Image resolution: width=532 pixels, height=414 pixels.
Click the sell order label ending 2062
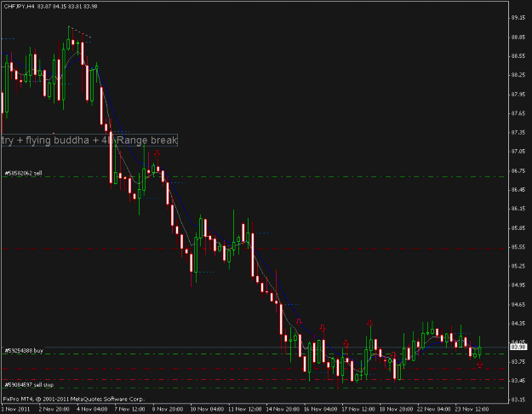[x=23, y=173]
